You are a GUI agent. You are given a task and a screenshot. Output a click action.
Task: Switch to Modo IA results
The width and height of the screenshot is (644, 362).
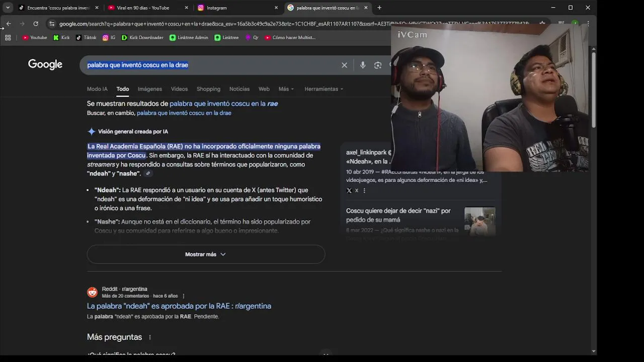[97, 89]
